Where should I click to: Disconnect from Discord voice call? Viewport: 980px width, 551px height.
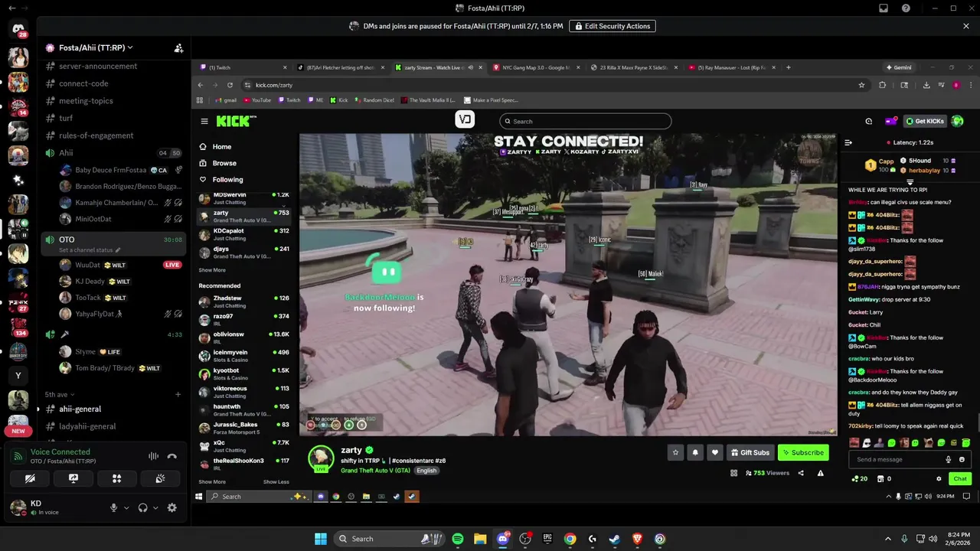pos(171,456)
